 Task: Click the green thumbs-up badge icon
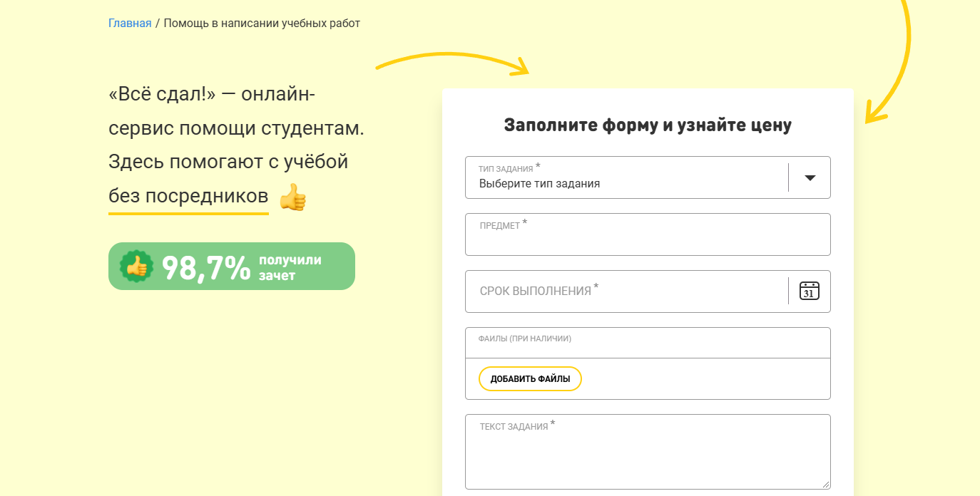coord(136,267)
